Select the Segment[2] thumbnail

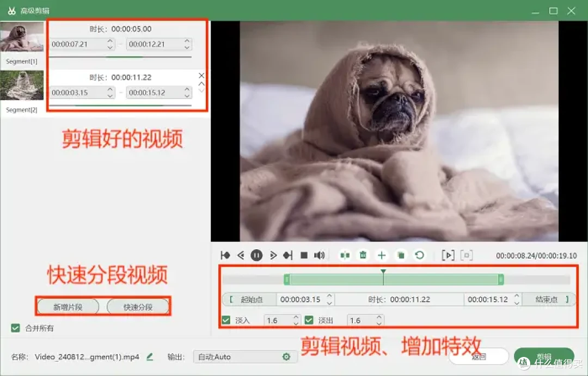22,85
